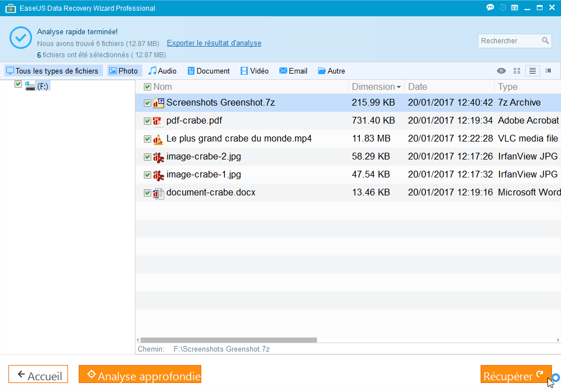
Task: Uncheck the document-crabe.docx checkbox
Action: coord(147,193)
